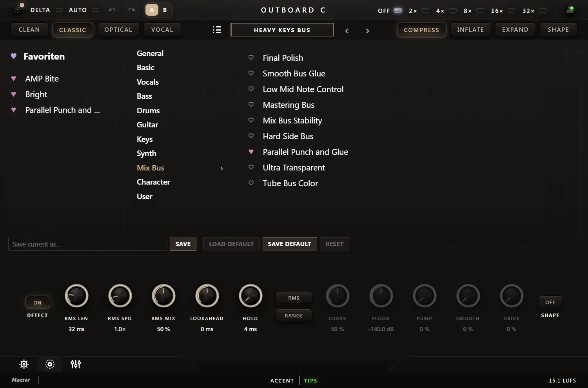Click heart next to Parallel Punch and ... favorite
The image size is (588, 388).
[14, 110]
